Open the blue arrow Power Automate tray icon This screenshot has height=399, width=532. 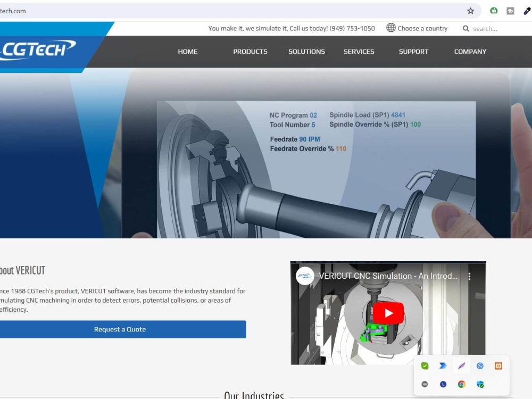pyautogui.click(x=443, y=366)
